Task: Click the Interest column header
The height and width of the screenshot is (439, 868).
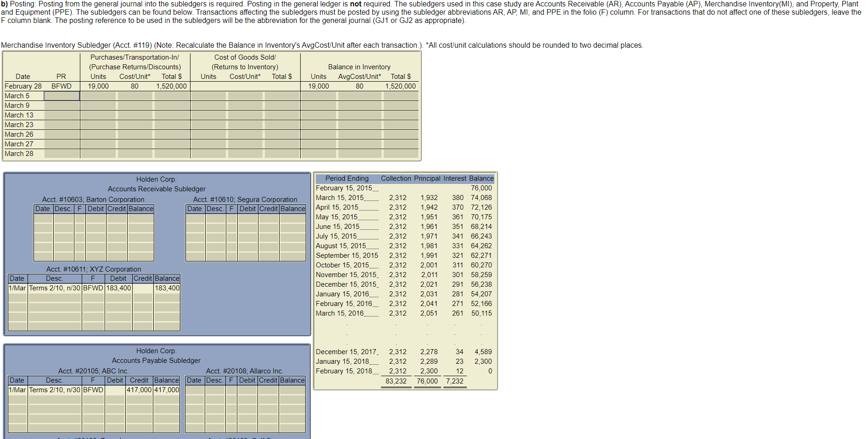Action: 455,178
